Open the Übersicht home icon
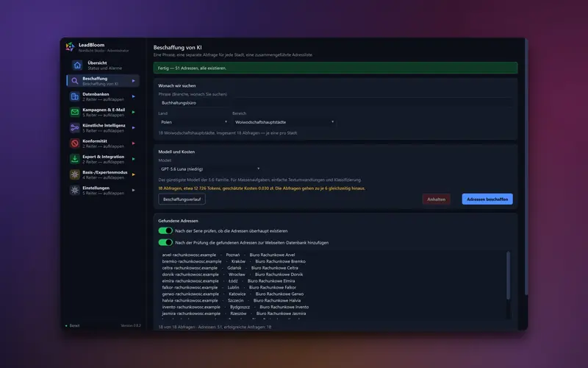The height and width of the screenshot is (368, 588). coord(77,66)
